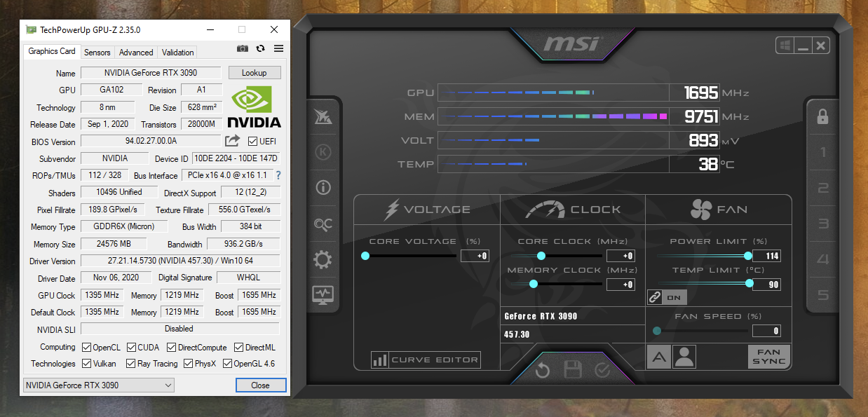Image resolution: width=868 pixels, height=417 pixels.
Task: Click the Temp Limit slider handle
Action: pyautogui.click(x=750, y=283)
